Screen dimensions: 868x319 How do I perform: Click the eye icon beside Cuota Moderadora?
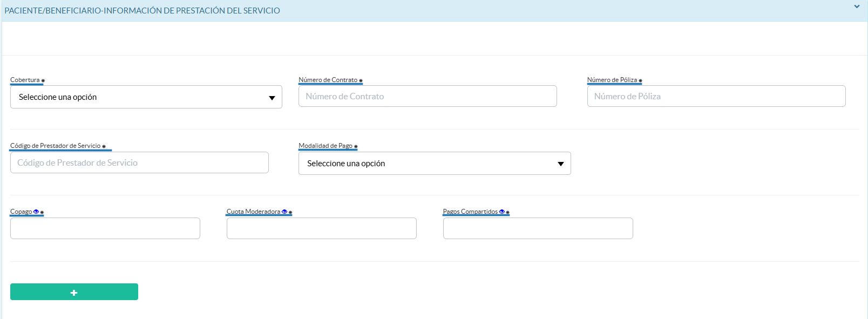pyautogui.click(x=284, y=212)
